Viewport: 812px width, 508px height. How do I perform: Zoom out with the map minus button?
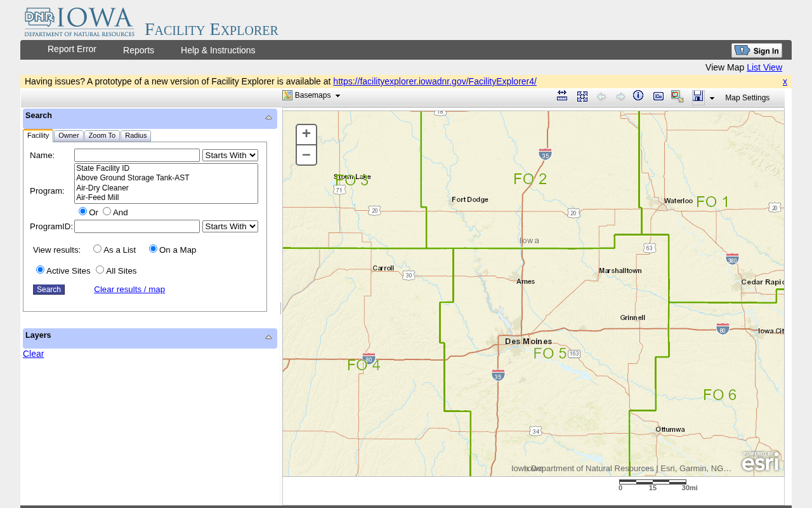click(x=306, y=155)
